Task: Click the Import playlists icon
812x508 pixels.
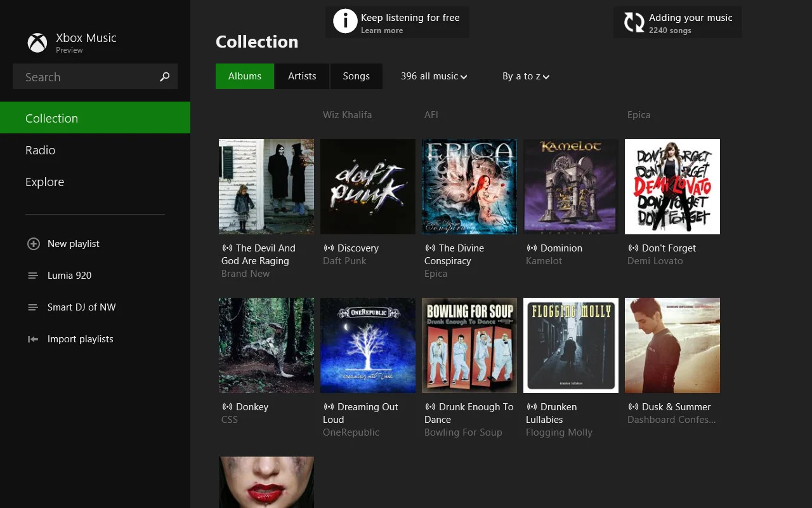Action: pos(32,338)
